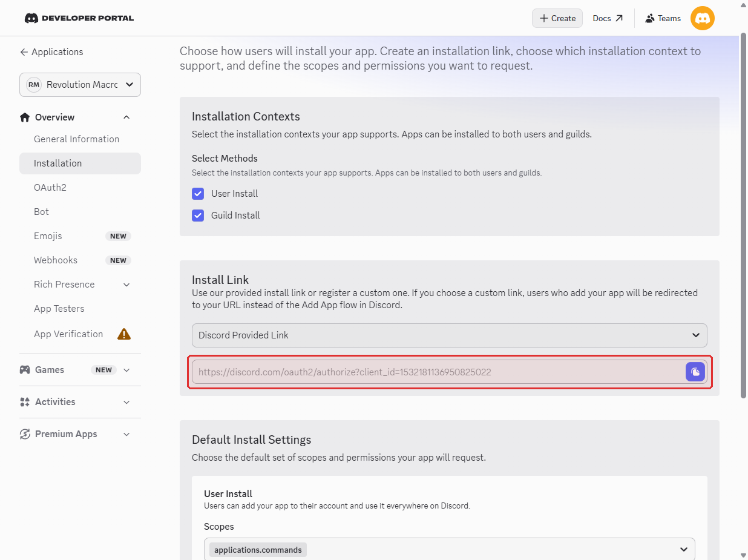
Task: Click the Activities icon in the sidebar
Action: pyautogui.click(x=25, y=402)
